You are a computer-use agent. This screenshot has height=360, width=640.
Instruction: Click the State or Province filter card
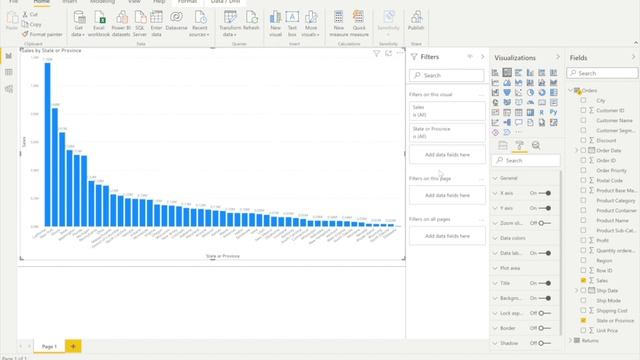point(447,133)
